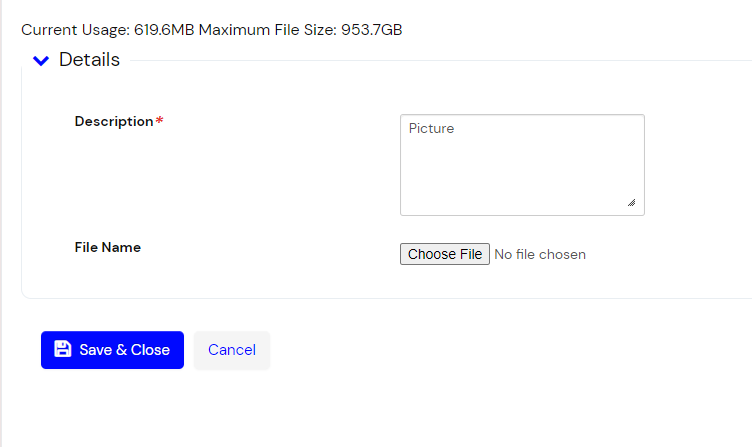Click the File Name label
This screenshot has height=447, width=752.
click(108, 247)
